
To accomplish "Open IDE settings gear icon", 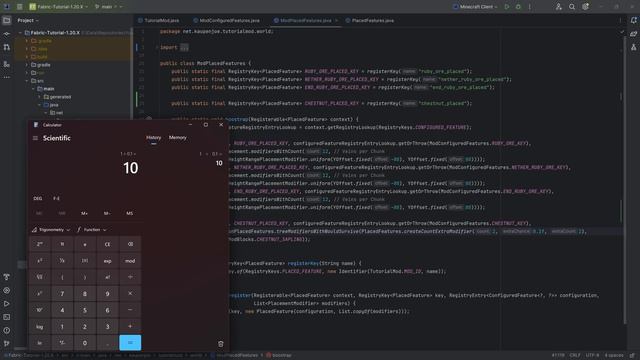I will pyautogui.click(x=585, y=7).
